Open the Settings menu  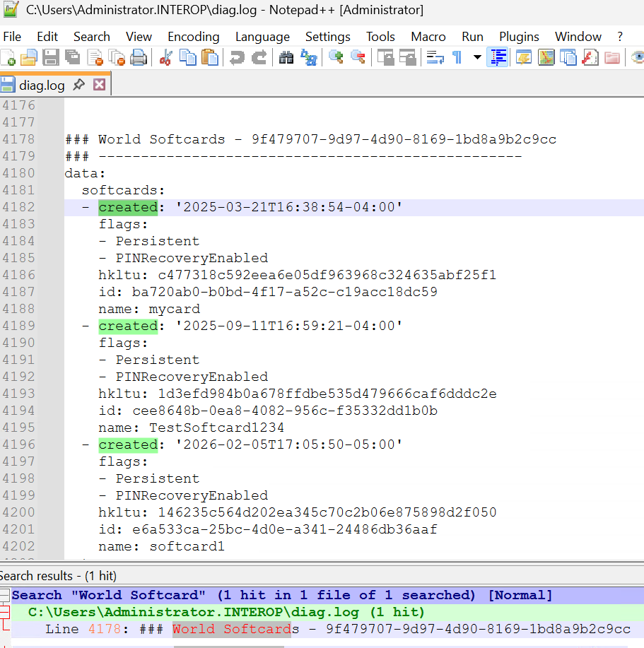328,37
